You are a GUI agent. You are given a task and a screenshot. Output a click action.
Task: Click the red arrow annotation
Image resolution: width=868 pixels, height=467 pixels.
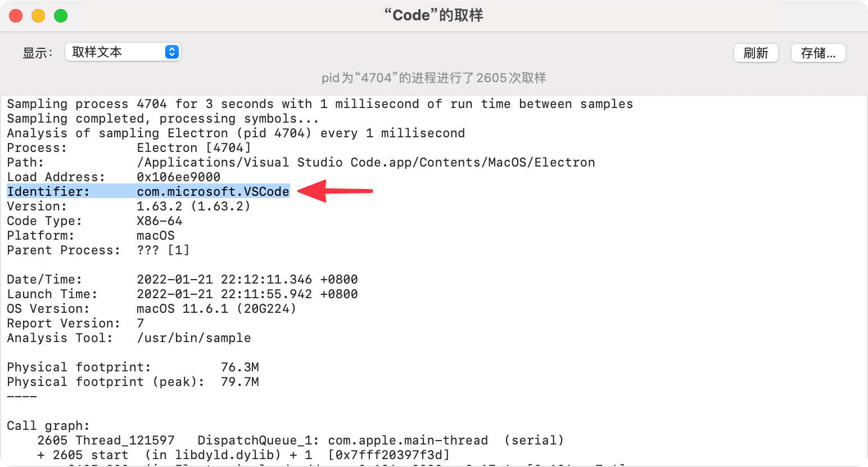(x=335, y=191)
